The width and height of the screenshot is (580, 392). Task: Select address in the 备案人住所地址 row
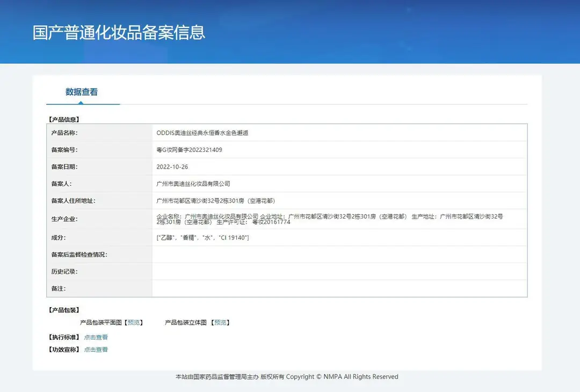[x=216, y=201]
